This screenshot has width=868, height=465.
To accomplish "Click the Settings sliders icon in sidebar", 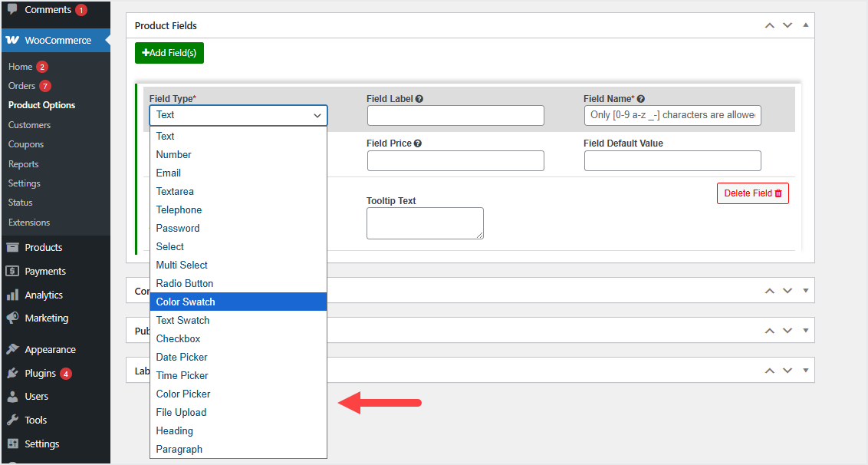I will 12,444.
